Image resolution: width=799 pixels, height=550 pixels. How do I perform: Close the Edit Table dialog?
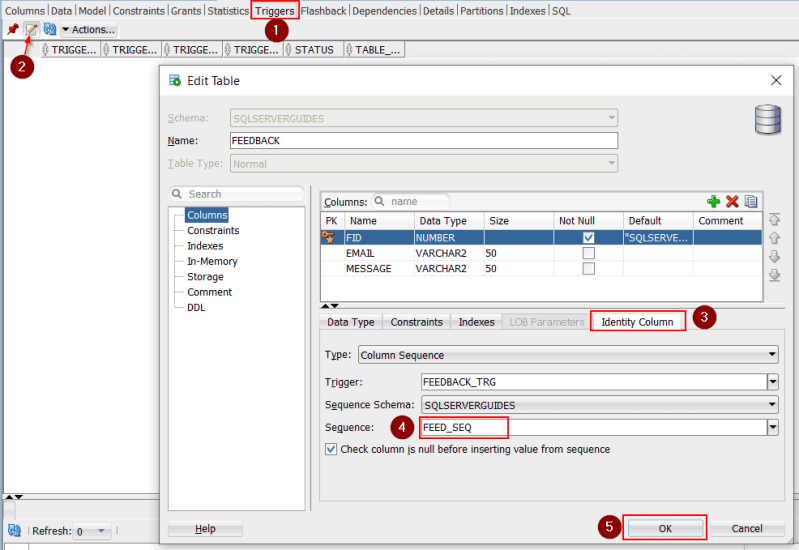[x=776, y=81]
